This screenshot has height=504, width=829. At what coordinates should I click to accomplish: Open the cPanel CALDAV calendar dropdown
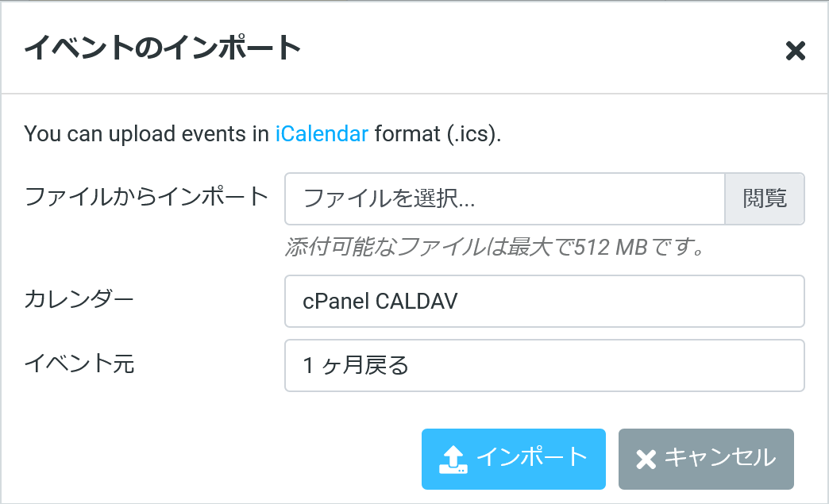[544, 301]
